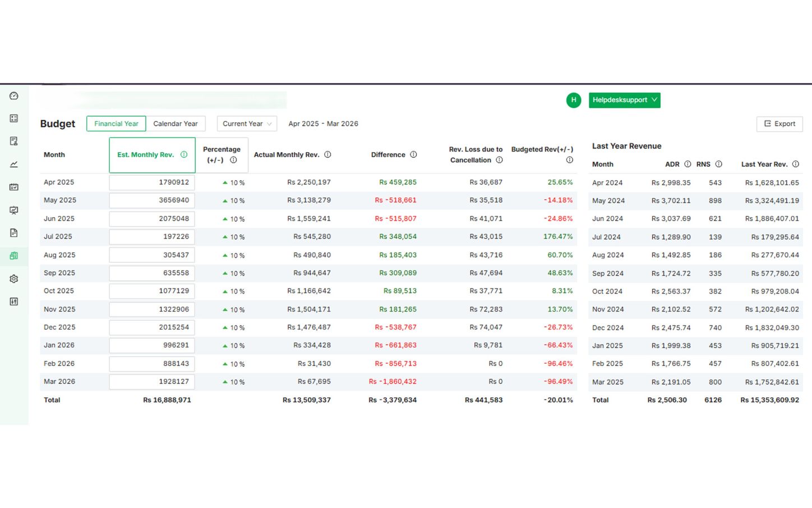Open the dashboard gauge icon in sidebar
The height and width of the screenshot is (508, 812).
14,96
